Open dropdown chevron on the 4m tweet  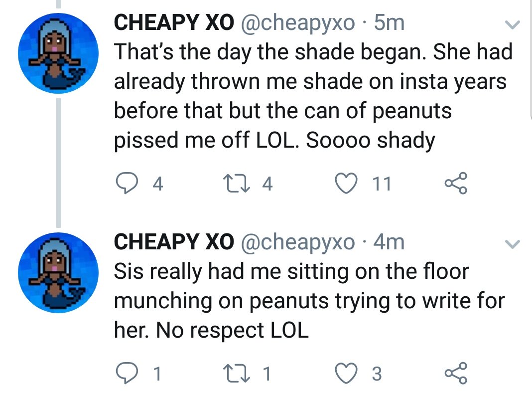(x=513, y=244)
